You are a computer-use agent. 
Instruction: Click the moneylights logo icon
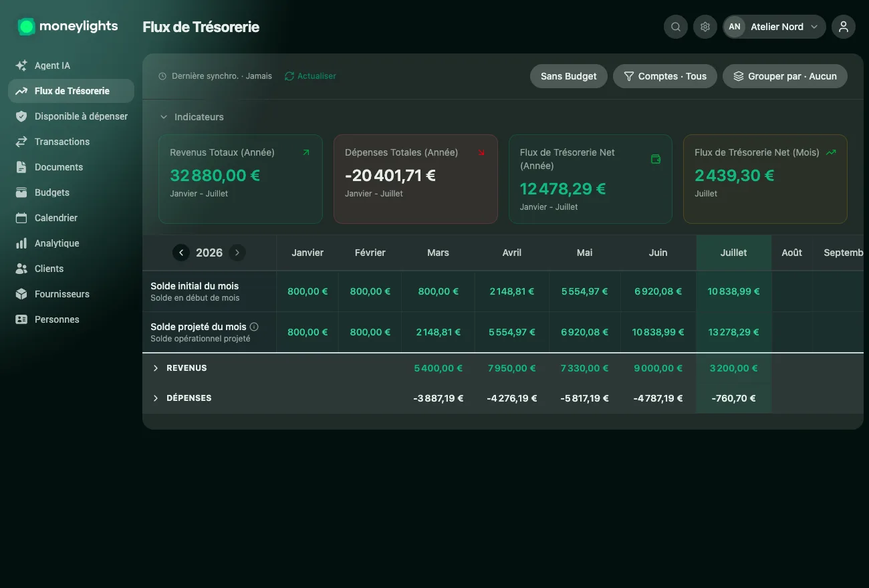coord(26,27)
